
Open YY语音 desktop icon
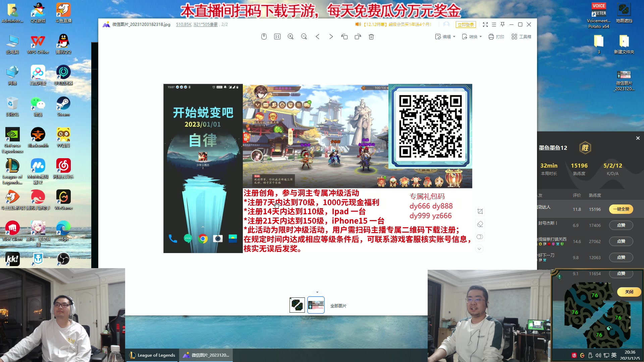(63, 137)
